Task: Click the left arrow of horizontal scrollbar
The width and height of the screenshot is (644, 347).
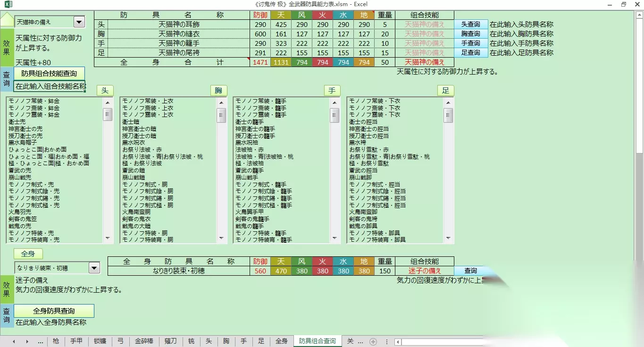Action: (x=398, y=342)
